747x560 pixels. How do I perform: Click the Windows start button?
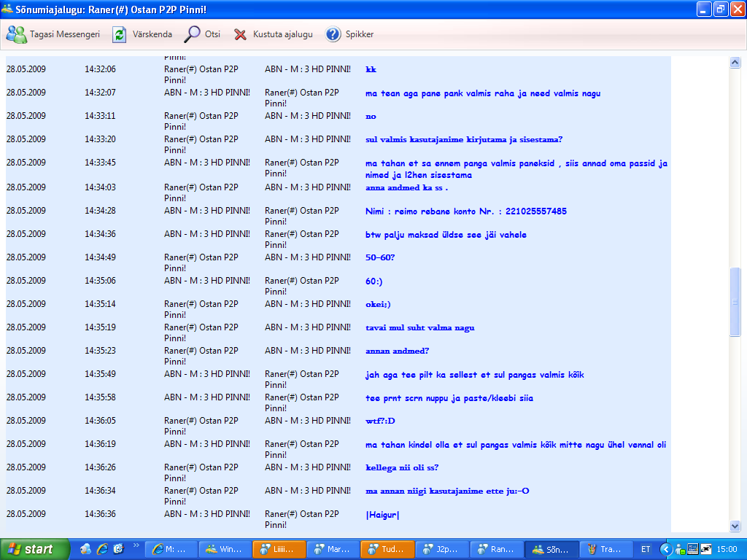(35, 549)
